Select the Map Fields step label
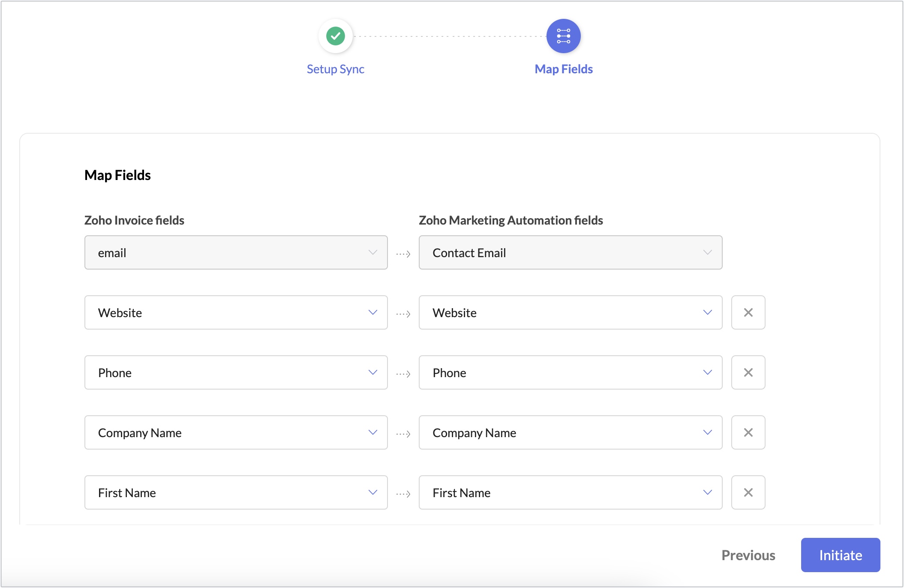The height and width of the screenshot is (588, 904). (x=564, y=69)
